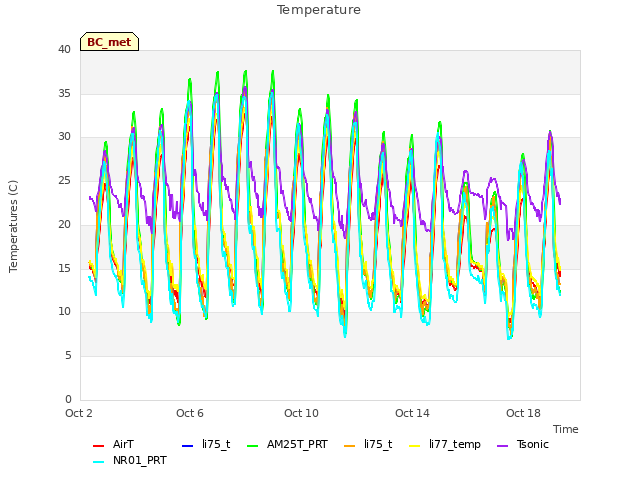This screenshot has width=640, height=480.
Task: Select the Tsonic legend label
Action: click(x=533, y=444)
